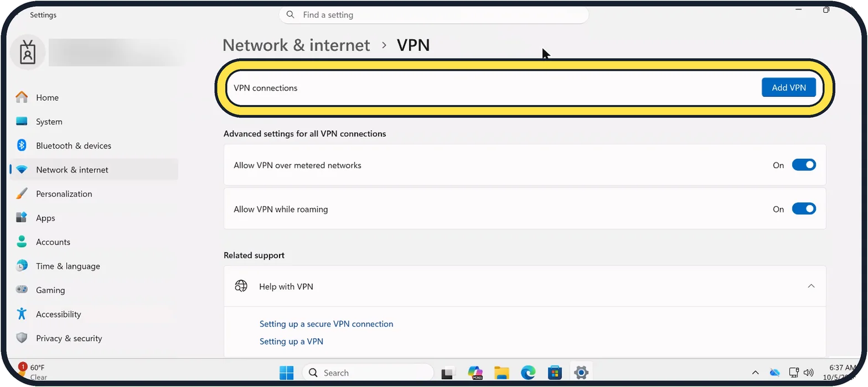This screenshot has width=868, height=387.
Task: Click the 'VPN connections' label
Action: coord(265,88)
